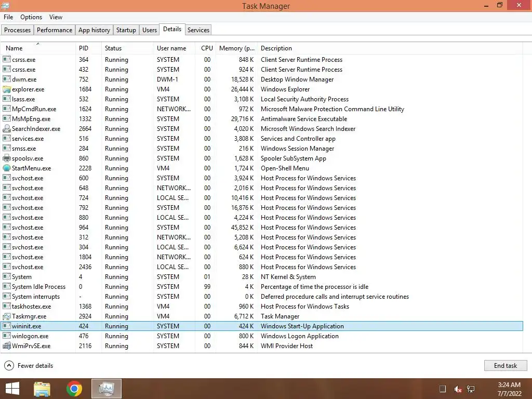Click the 99 CPU value
The image size is (532, 399).
207,287
